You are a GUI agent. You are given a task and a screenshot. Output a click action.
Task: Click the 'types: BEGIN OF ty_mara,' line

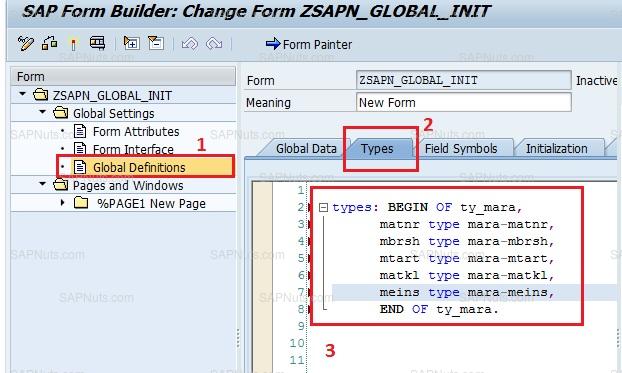(x=427, y=208)
